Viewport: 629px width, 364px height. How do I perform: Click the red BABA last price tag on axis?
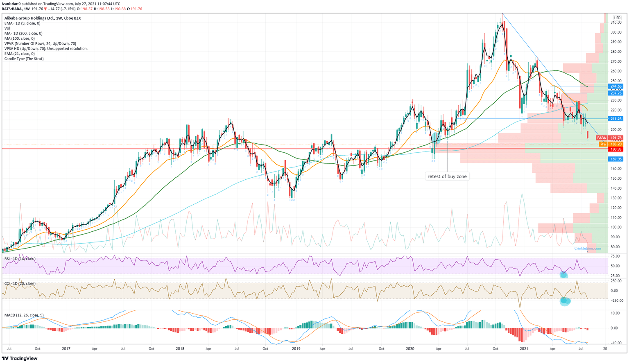tap(609, 138)
